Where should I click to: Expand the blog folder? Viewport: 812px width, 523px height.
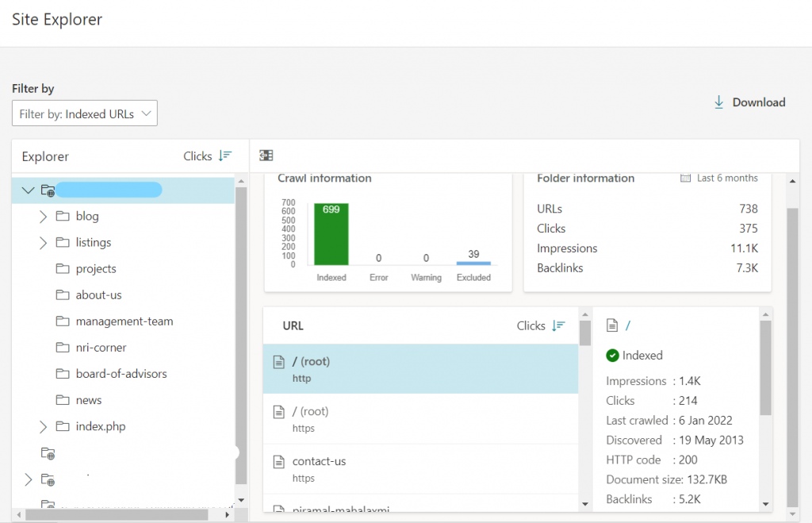click(x=43, y=216)
